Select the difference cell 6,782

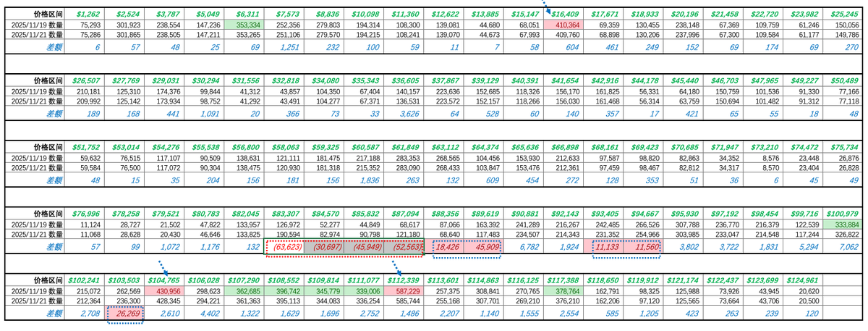point(524,247)
